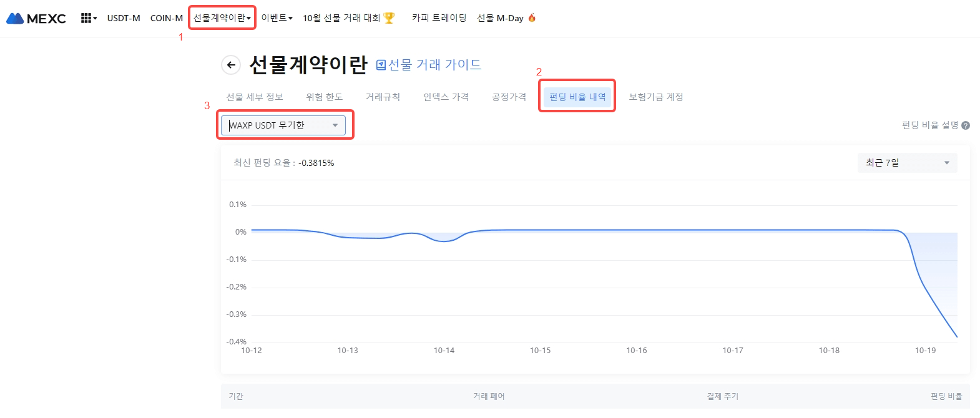The height and width of the screenshot is (418, 980).
Task: Expand the 선물계약이란 menu
Action: click(x=222, y=18)
